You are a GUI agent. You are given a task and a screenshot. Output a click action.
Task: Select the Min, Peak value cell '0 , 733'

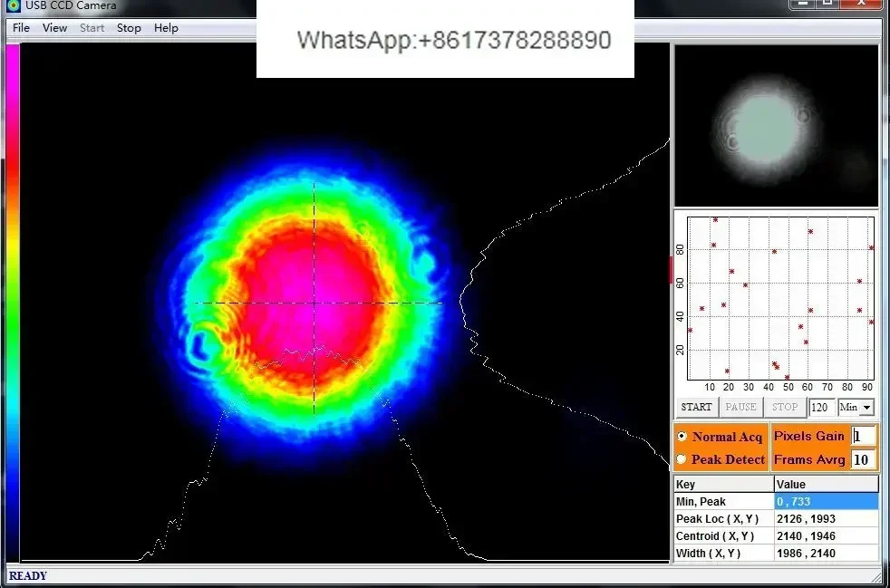click(x=826, y=502)
